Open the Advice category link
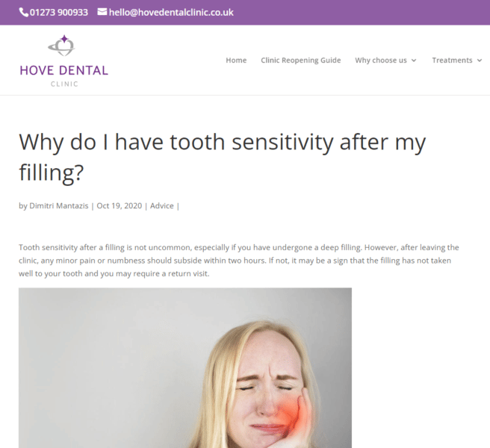Screen dimensions: 490x448 (x=161, y=206)
